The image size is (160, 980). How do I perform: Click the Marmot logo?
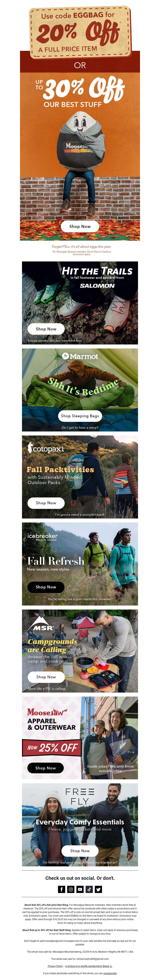(x=80, y=356)
